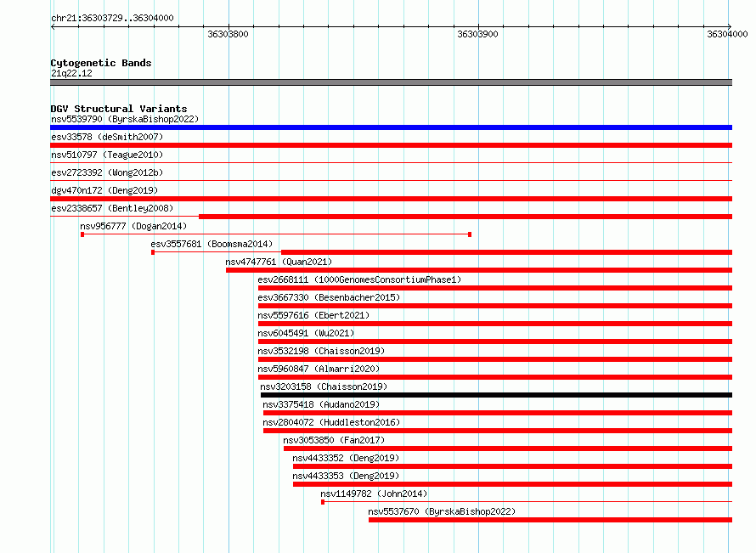This screenshot has width=756, height=553.
Task: Open esv2668111 (1000GenomesConsortiumPhase1) label
Action: pos(359,279)
